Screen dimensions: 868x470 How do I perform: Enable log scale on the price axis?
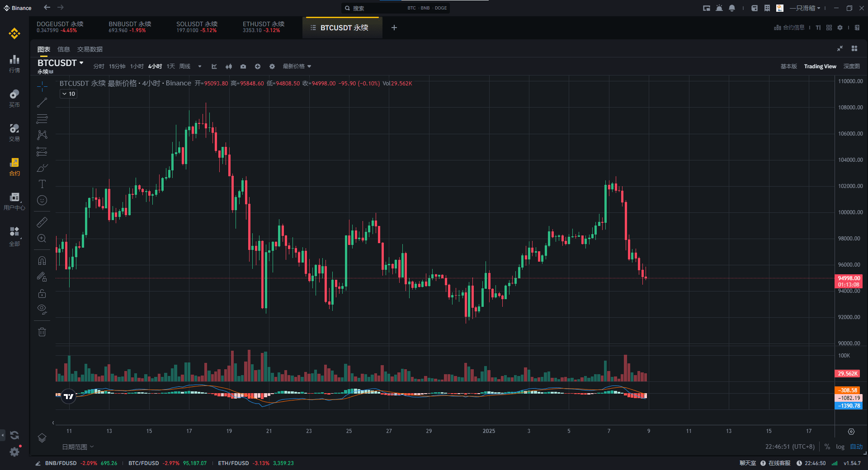(x=840, y=446)
